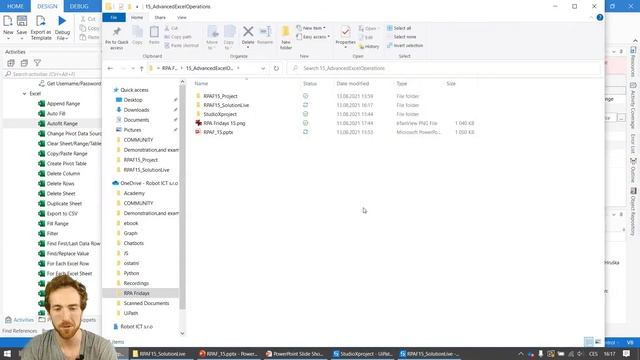
Task: Refresh the Explorer address bar
Action: tap(276, 68)
